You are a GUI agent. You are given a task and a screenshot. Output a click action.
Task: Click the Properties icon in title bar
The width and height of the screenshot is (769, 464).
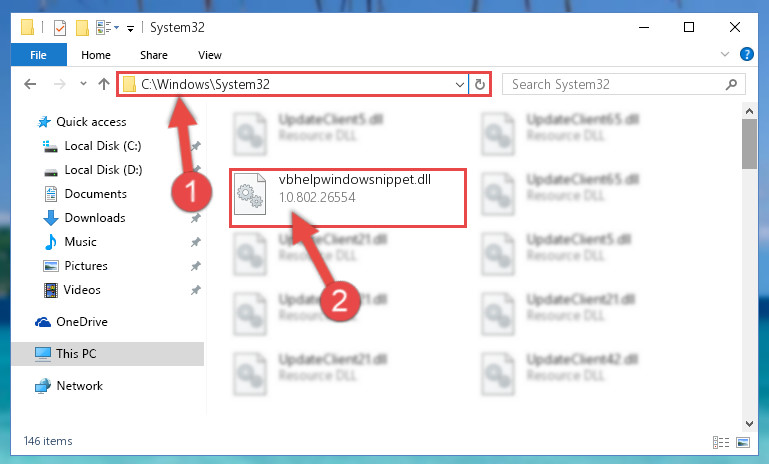coord(60,27)
